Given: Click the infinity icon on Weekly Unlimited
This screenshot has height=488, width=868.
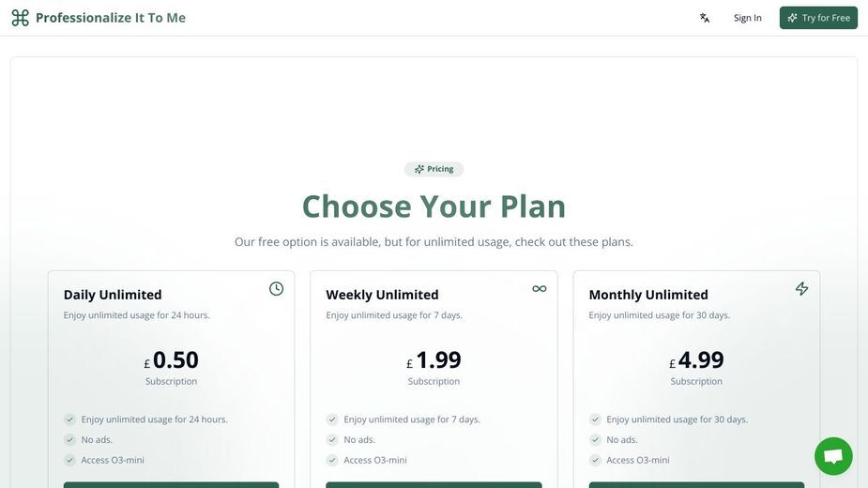Looking at the screenshot, I should click(x=540, y=289).
